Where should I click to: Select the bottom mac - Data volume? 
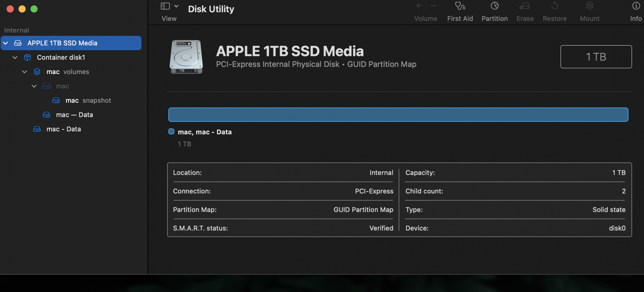(71, 129)
